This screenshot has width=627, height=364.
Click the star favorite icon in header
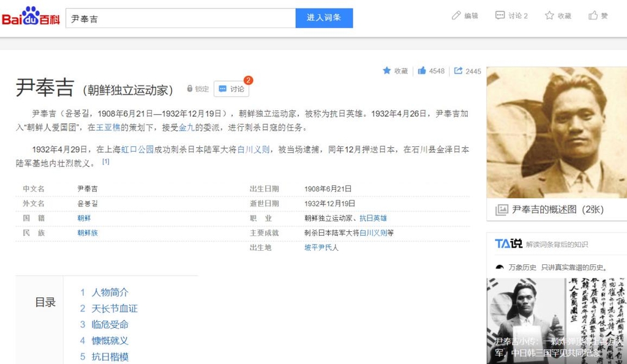[549, 16]
